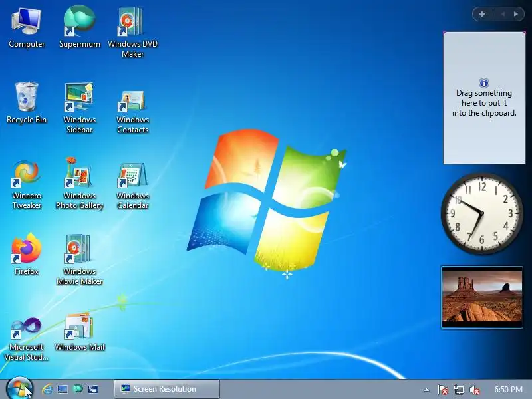Select the Computer desktop icon
532x399 pixels.
[27, 28]
